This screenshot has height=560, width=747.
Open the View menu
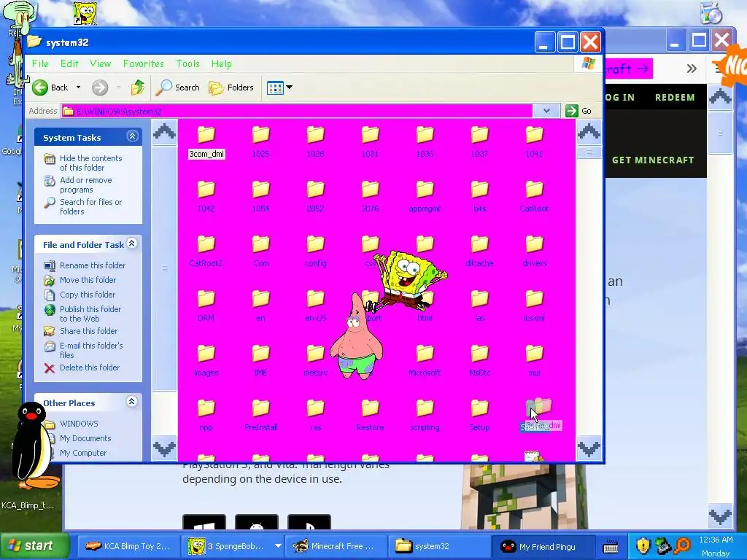point(100,63)
